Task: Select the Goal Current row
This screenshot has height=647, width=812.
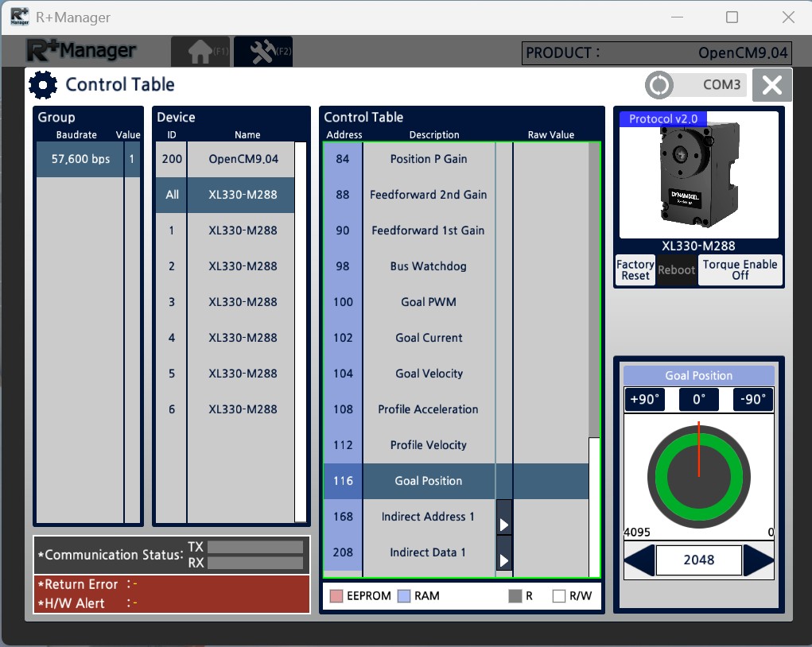Action: pos(456,338)
